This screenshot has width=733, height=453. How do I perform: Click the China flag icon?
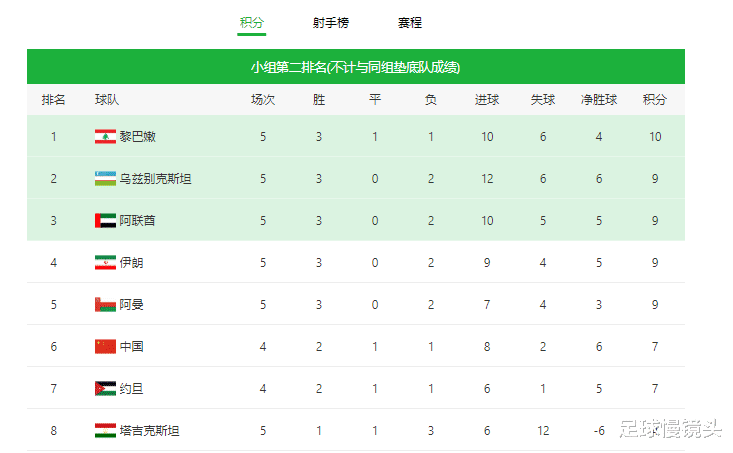point(105,347)
